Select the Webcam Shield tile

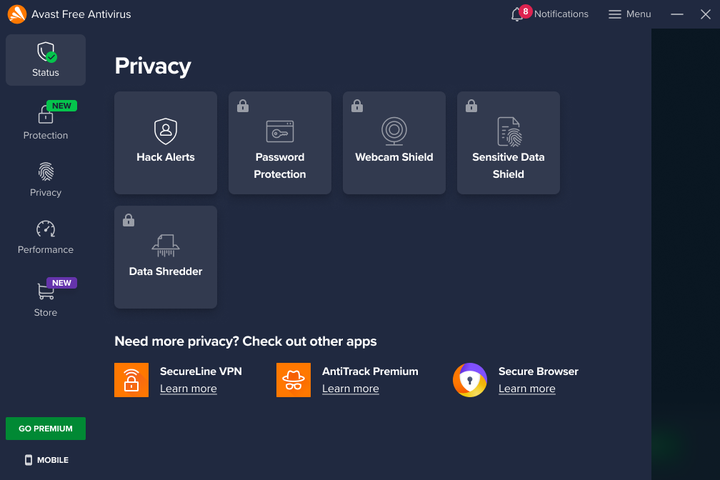(x=394, y=143)
